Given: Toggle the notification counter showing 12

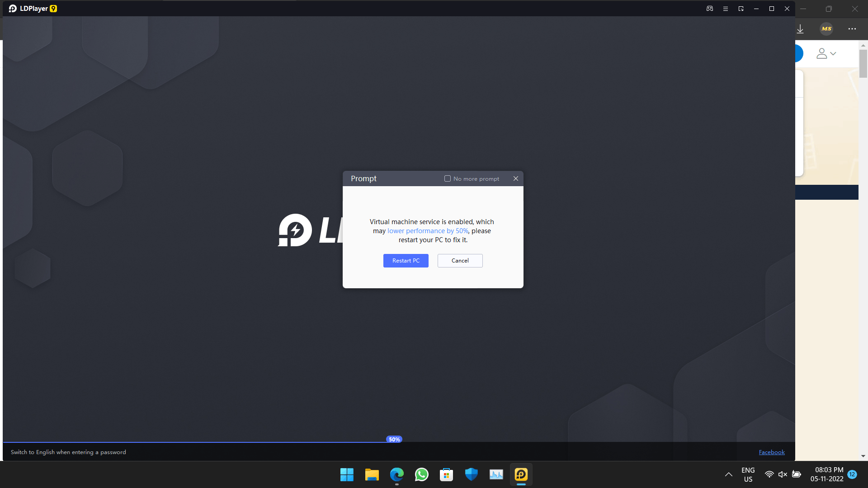Looking at the screenshot, I should 853,474.
